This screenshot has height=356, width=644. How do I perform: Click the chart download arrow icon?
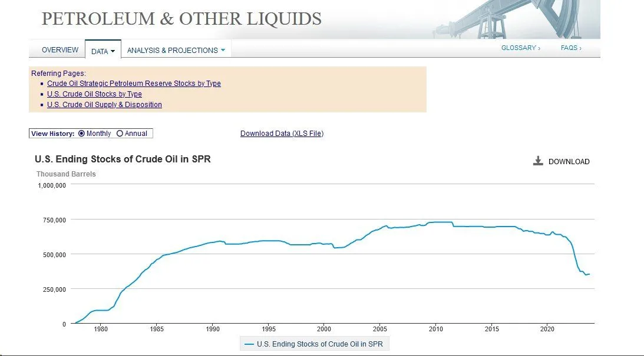(537, 161)
